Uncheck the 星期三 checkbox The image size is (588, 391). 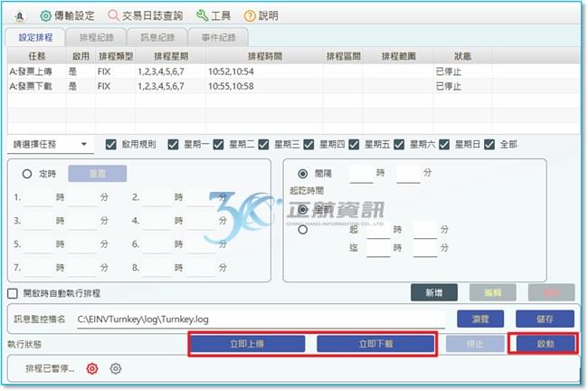click(263, 145)
